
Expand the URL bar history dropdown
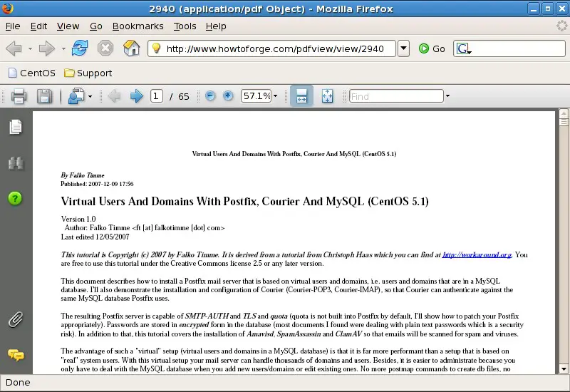(x=403, y=48)
